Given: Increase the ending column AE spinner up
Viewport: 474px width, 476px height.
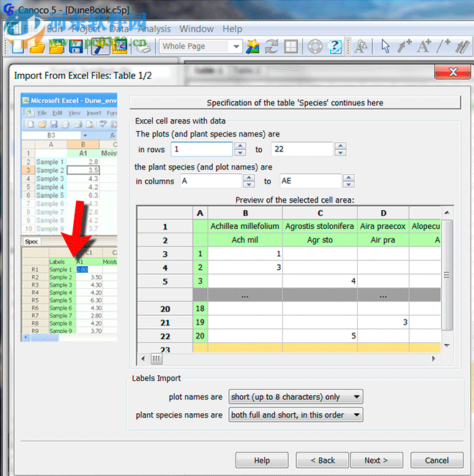Looking at the screenshot, I should click(349, 177).
